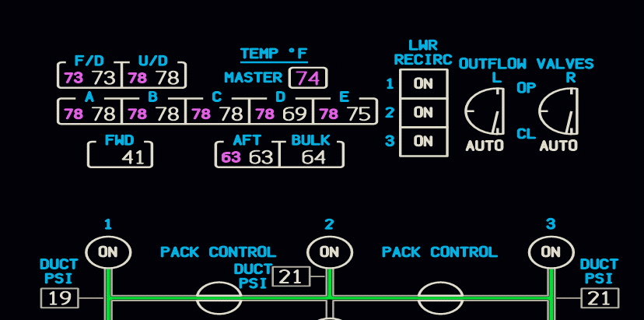Screen dimensions: 644x320
Task: Click the OUTFLOW VALVES heading
Action: 526,64
